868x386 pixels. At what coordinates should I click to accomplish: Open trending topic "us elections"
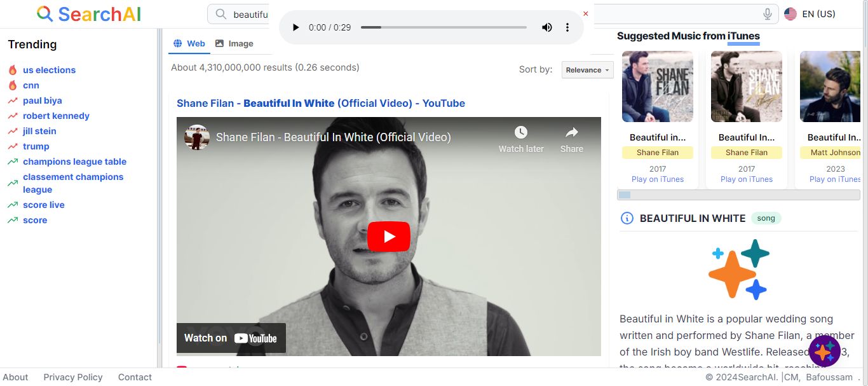(49, 70)
